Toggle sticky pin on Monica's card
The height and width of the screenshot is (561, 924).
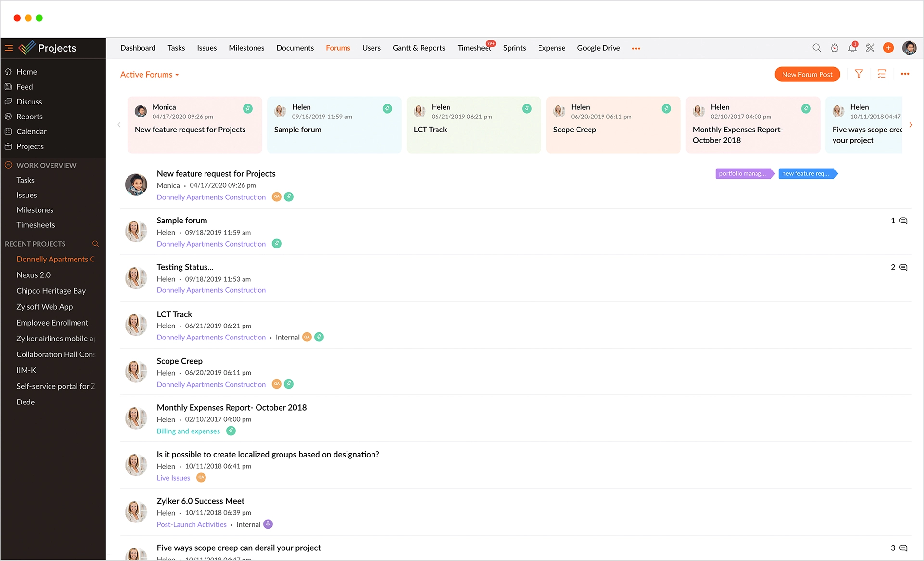click(247, 108)
